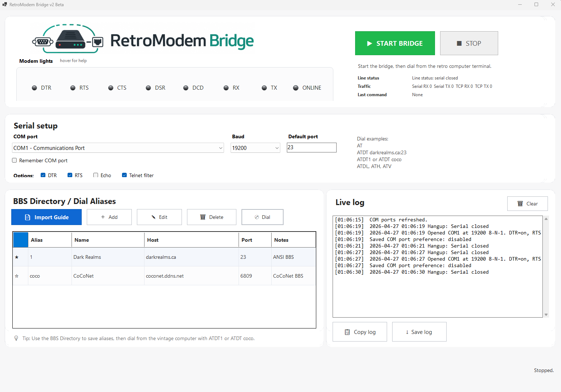
Task: Sort the directory by Port column header
Action: coord(255,240)
